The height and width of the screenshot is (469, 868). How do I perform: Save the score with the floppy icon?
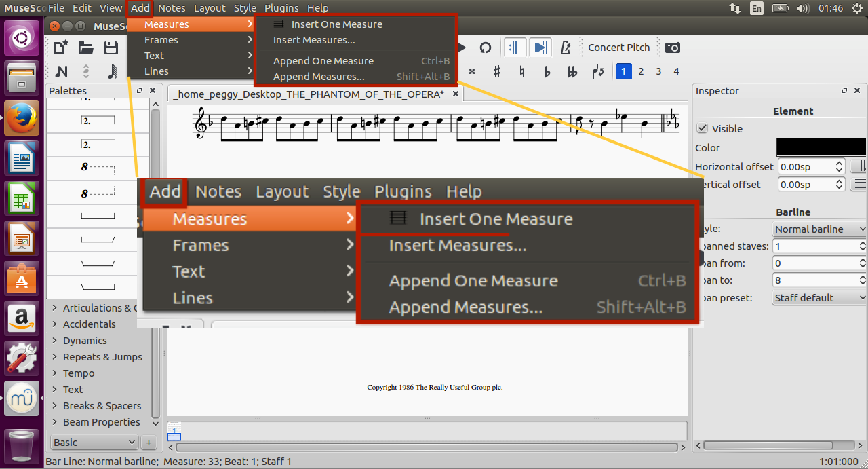[111, 48]
